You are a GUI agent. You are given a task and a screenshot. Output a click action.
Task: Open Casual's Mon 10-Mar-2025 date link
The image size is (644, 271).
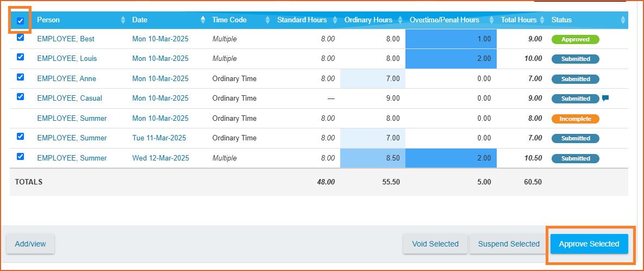coord(160,98)
